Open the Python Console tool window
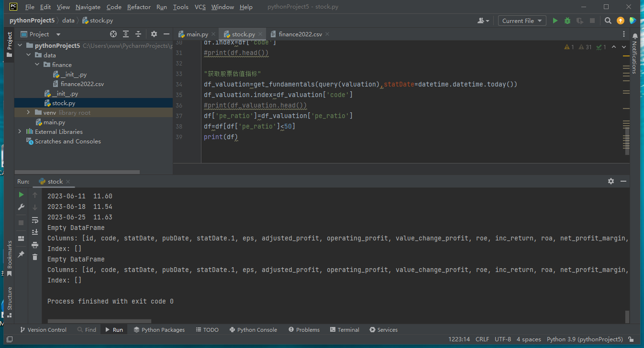The width and height of the screenshot is (644, 348). pos(253,330)
